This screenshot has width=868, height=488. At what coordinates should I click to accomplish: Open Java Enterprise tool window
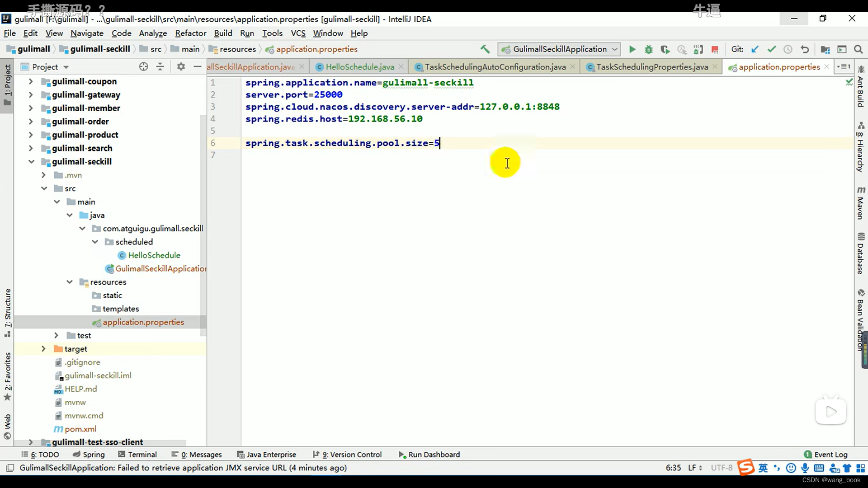267,455
